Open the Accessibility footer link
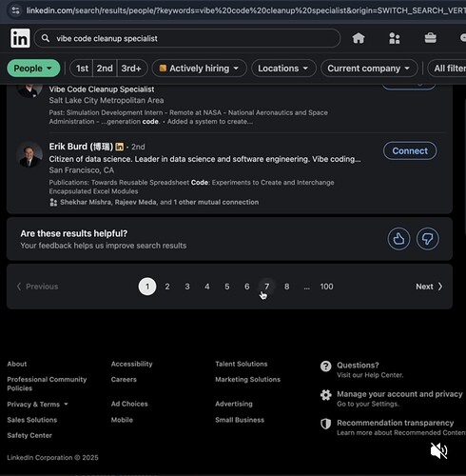This screenshot has height=476, width=466. [x=131, y=364]
